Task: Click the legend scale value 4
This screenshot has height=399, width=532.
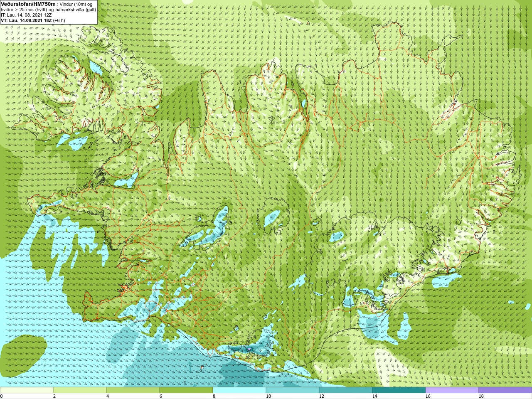Action: [108, 396]
